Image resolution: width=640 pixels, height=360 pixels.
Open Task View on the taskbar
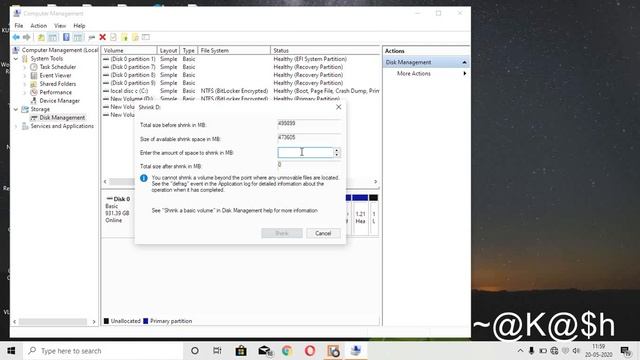[218, 351]
